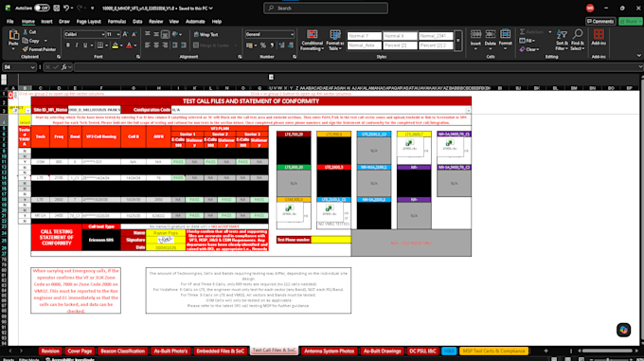The image size is (644, 361).
Task: Click the Orientation text angle icon
Action: tap(175, 34)
